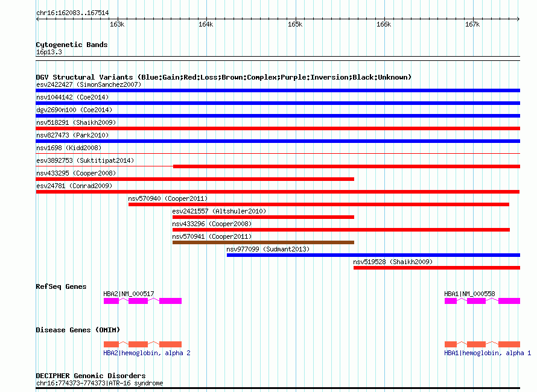Click the DGV Structural Variants track title
The width and height of the screenshot is (537, 392).
point(224,77)
